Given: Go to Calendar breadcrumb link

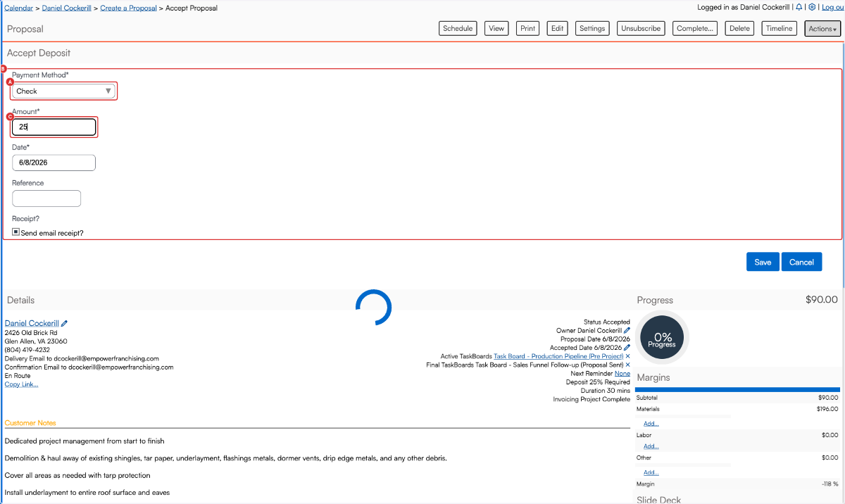Looking at the screenshot, I should point(19,8).
